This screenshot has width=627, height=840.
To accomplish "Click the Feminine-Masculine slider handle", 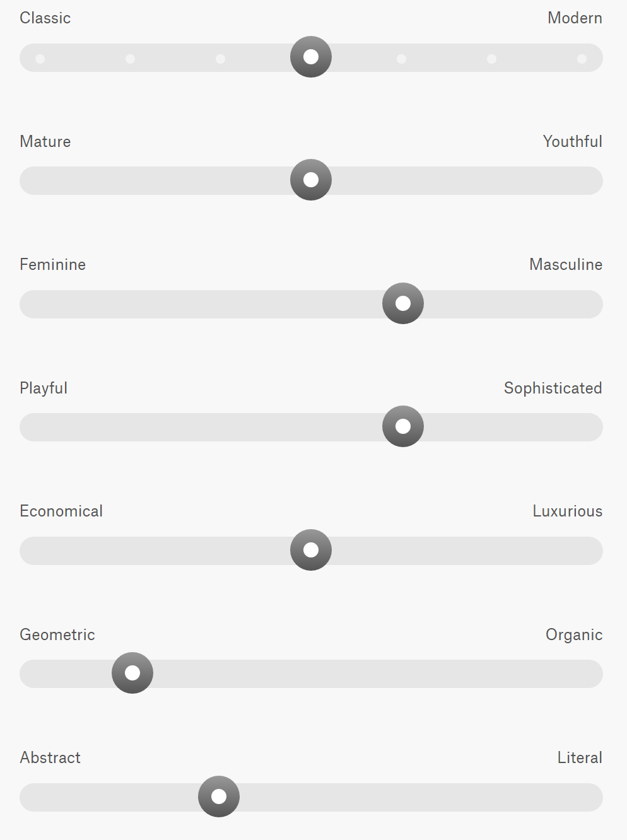I will point(403,303).
